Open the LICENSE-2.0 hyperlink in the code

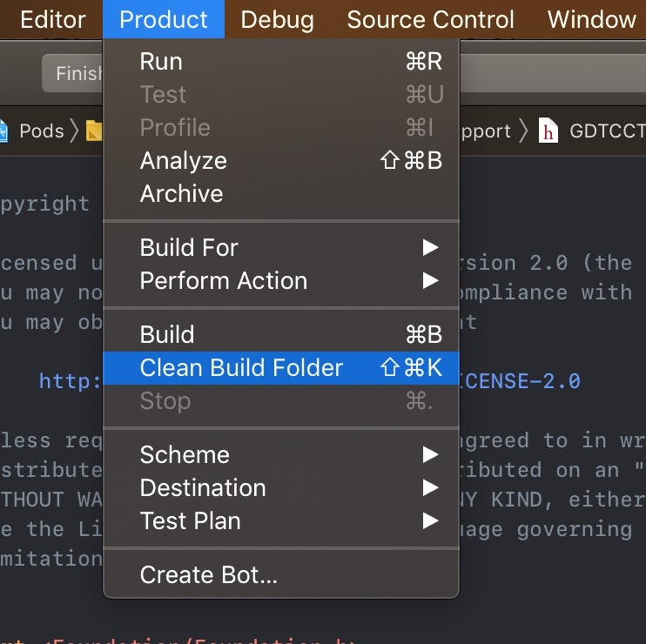click(x=520, y=381)
